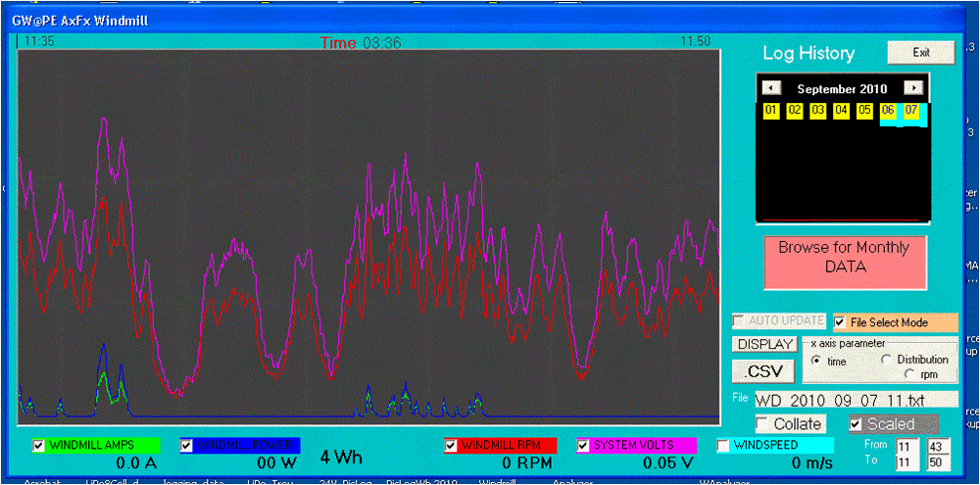Enable the Windspeed trace checkbox

(x=724, y=445)
